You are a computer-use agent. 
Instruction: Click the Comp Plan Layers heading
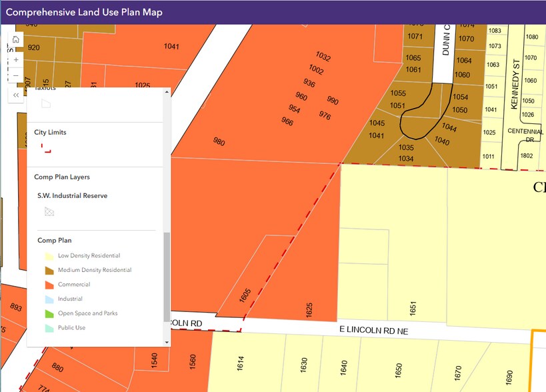pyautogui.click(x=62, y=177)
